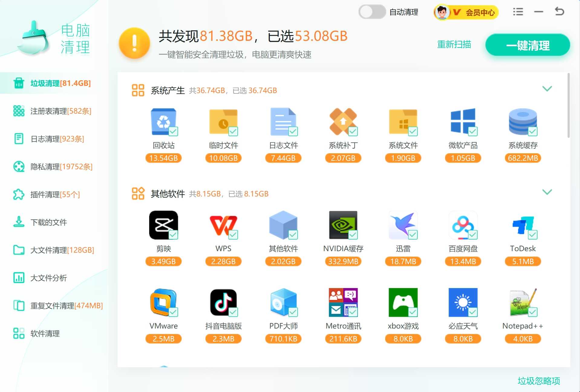Image resolution: width=580 pixels, height=392 pixels.
Task: Open the 会员中心 member center button
Action: 466,12
